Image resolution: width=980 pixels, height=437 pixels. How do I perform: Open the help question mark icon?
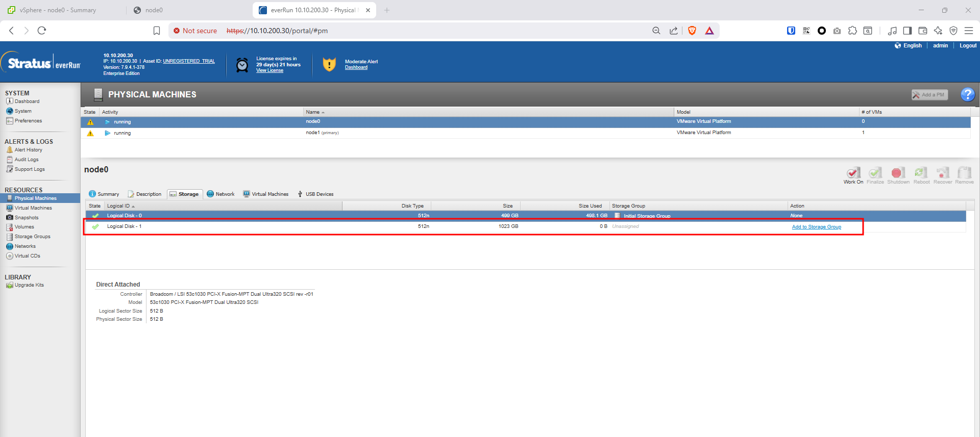(x=967, y=94)
